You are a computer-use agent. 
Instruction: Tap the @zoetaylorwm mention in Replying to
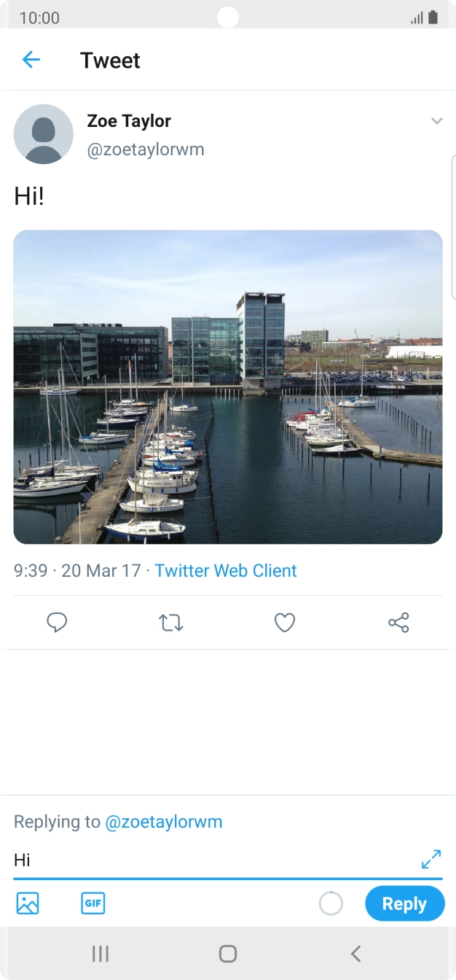164,822
